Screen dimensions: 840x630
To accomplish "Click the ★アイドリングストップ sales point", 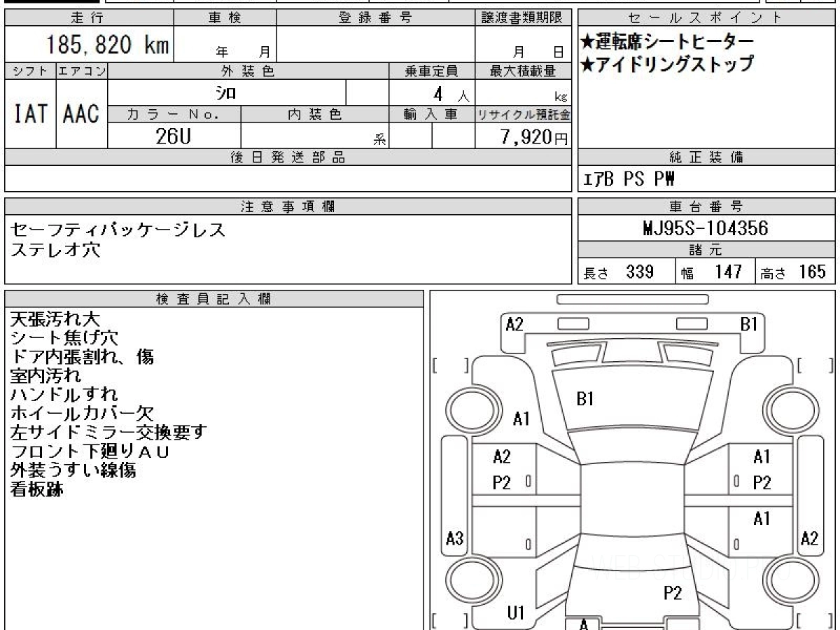I will coord(667,64).
